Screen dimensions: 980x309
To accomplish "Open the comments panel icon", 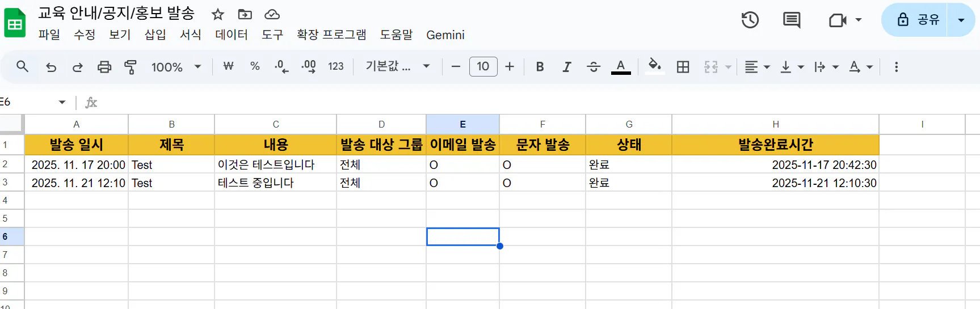I will [791, 20].
